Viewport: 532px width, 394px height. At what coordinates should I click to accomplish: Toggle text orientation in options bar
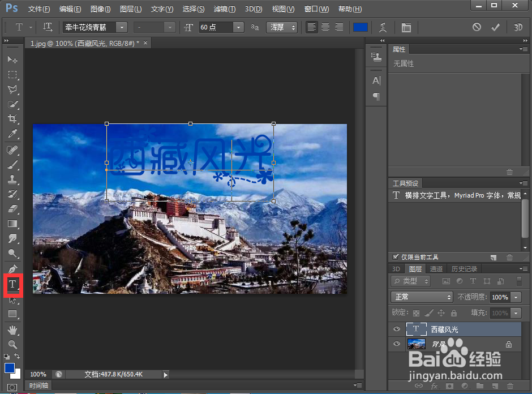click(x=48, y=27)
